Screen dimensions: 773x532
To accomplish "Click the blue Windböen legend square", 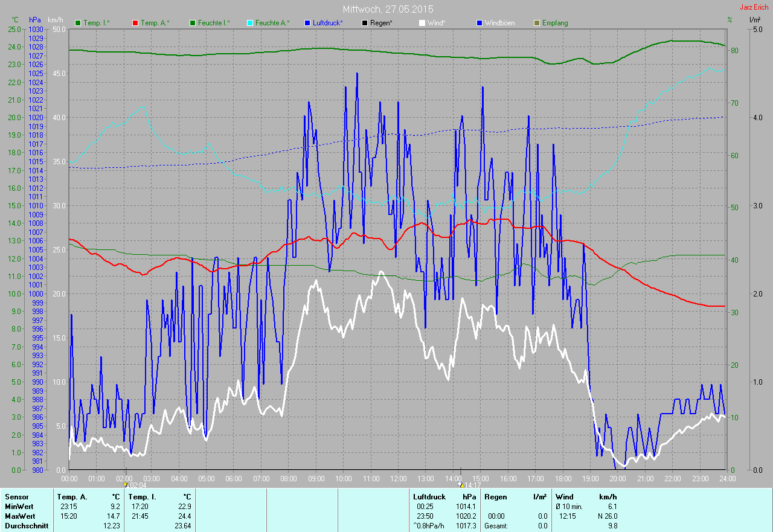I will 480,23.
